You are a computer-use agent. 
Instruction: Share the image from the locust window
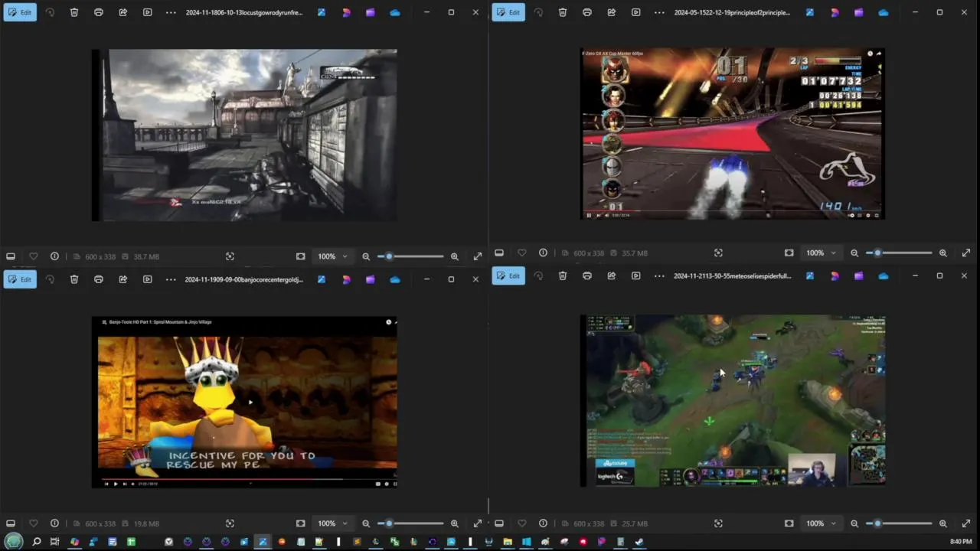(123, 12)
